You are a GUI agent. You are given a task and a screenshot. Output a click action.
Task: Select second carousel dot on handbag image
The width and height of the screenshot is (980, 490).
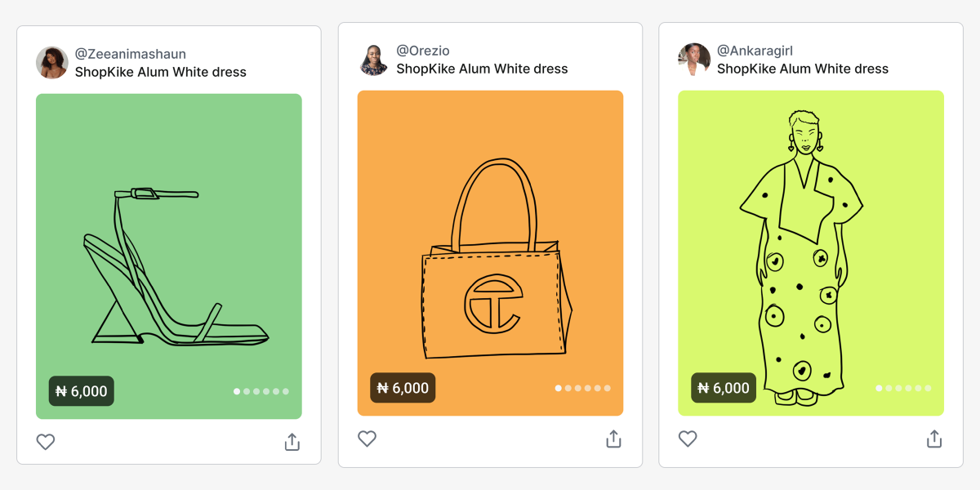pos(568,388)
